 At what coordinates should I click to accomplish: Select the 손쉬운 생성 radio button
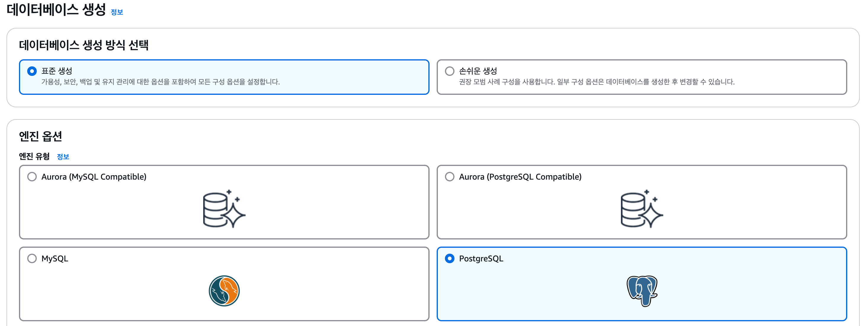[x=449, y=71]
